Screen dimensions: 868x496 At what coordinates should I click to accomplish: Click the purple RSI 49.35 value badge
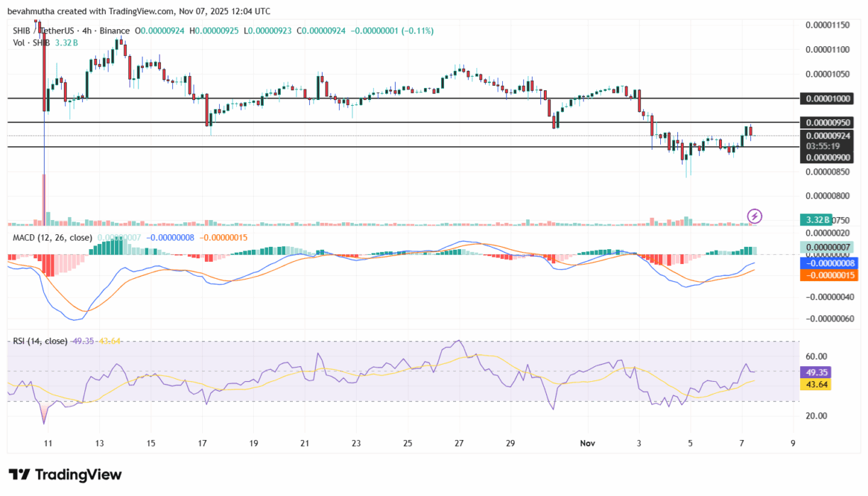point(815,372)
